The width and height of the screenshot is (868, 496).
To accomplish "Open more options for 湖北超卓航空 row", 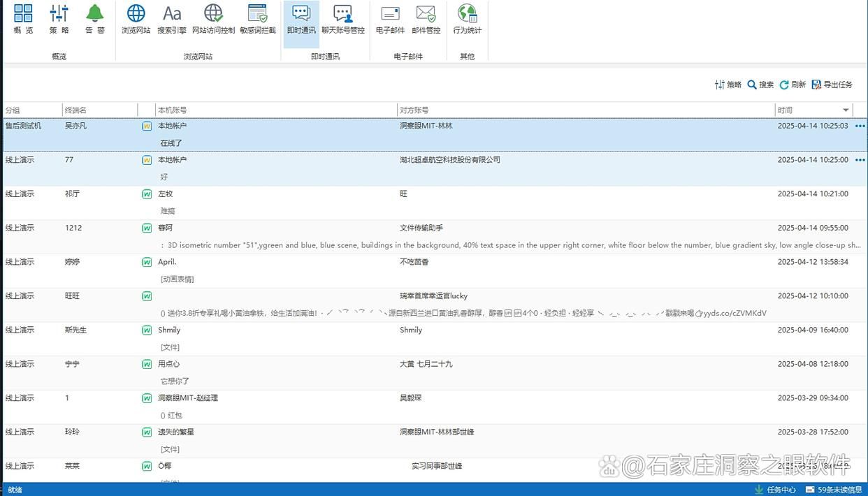I will click(x=860, y=160).
